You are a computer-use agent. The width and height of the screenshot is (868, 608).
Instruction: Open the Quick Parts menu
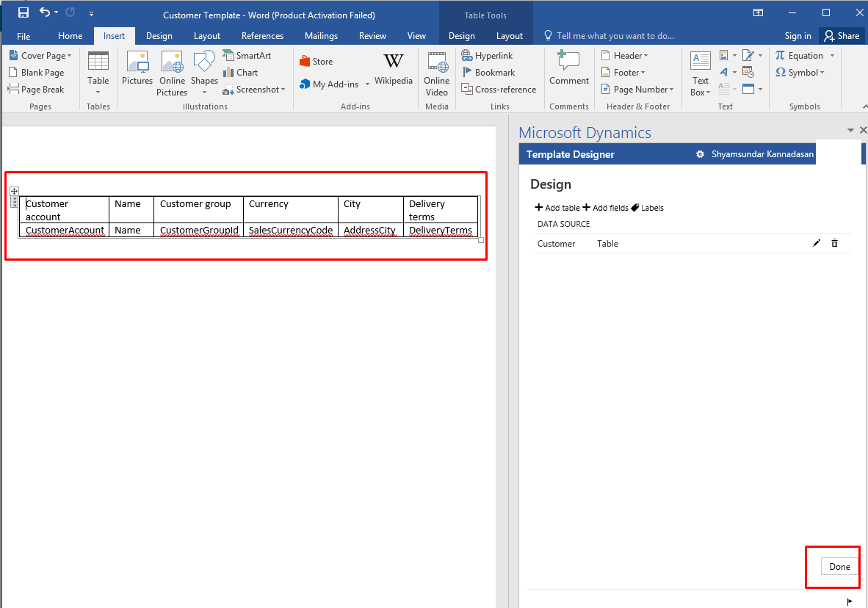tap(728, 55)
